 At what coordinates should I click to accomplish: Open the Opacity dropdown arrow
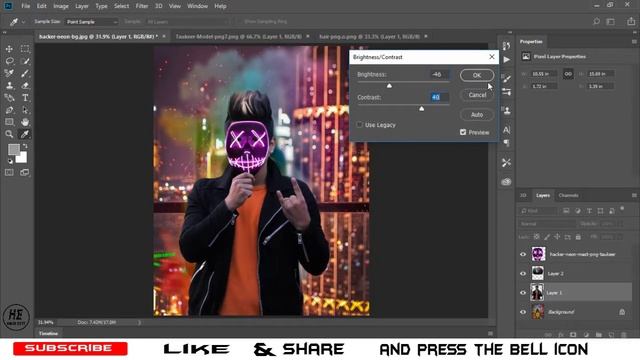[621, 224]
